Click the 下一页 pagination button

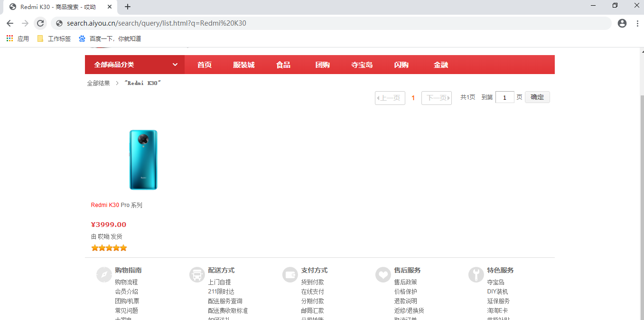click(437, 98)
